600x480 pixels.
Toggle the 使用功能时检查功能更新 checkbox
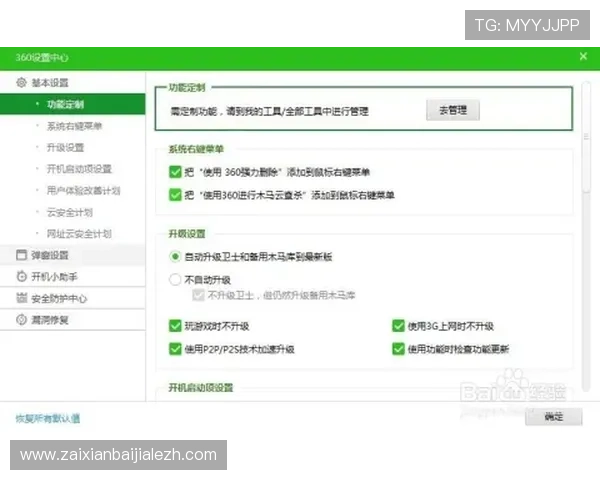(x=398, y=349)
